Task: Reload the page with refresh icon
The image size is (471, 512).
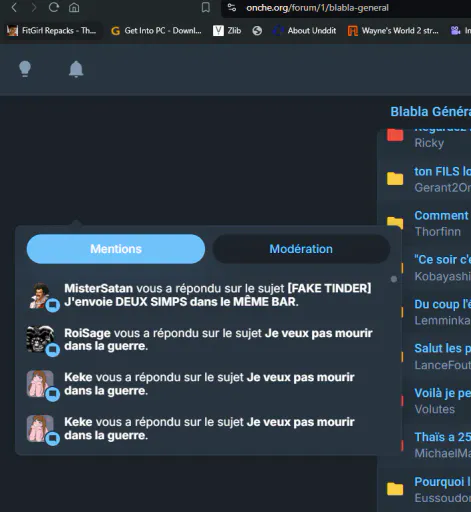Action: [54, 7]
